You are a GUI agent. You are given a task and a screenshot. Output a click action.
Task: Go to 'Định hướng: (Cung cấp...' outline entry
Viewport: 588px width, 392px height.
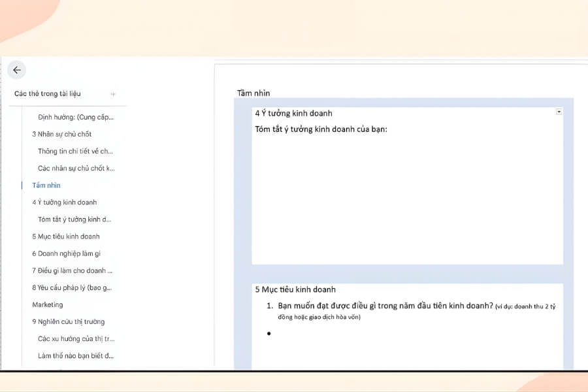[75, 118]
